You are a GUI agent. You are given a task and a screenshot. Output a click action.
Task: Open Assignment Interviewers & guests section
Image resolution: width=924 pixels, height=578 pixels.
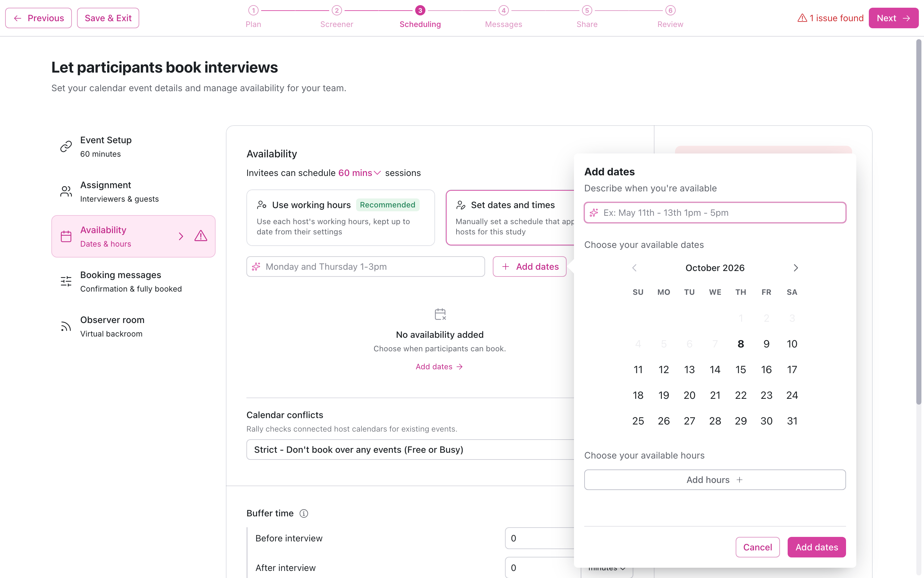133,191
